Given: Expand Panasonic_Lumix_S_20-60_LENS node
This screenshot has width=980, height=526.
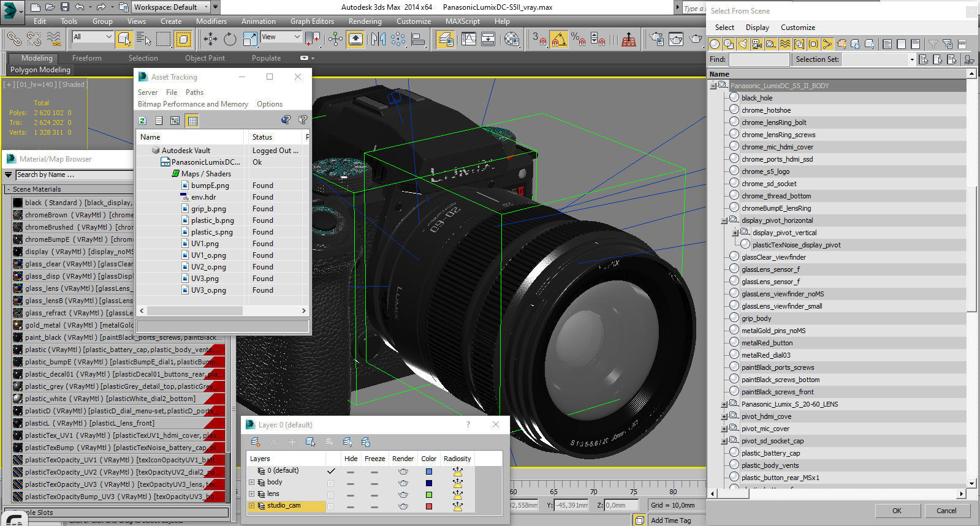Looking at the screenshot, I should click(x=724, y=404).
